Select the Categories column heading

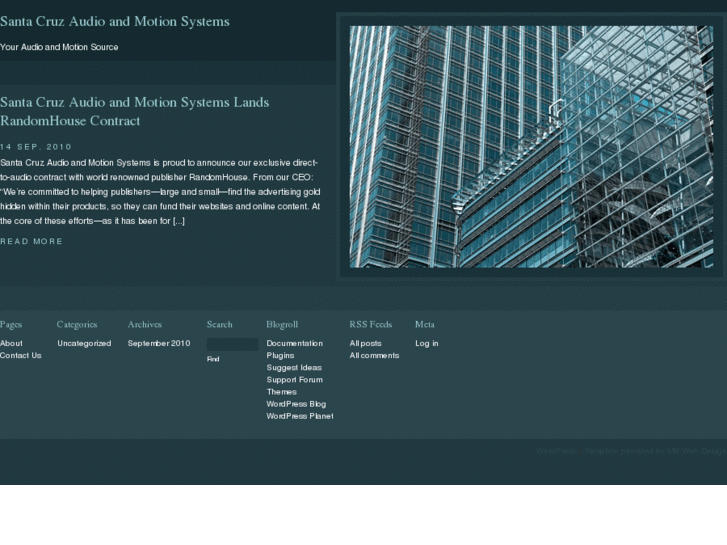[x=77, y=325]
